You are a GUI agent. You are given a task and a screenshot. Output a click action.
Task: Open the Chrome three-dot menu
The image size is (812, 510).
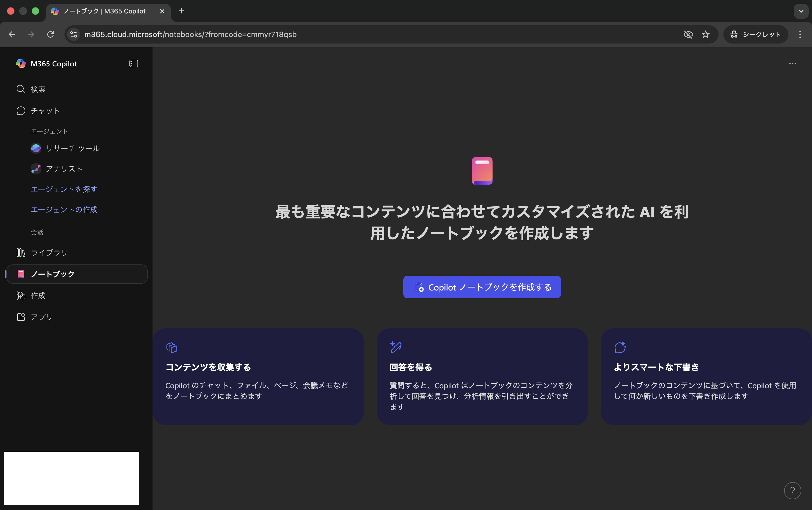click(x=800, y=34)
